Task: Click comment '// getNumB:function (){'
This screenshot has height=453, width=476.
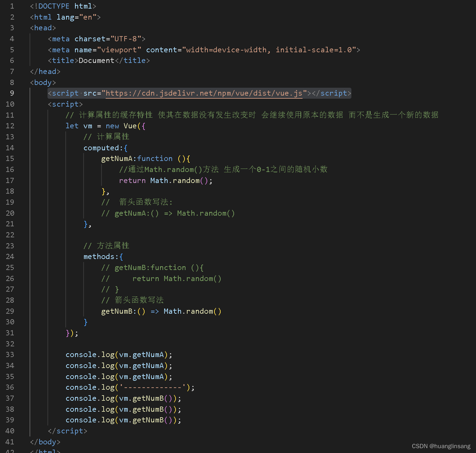Action: 152,268
